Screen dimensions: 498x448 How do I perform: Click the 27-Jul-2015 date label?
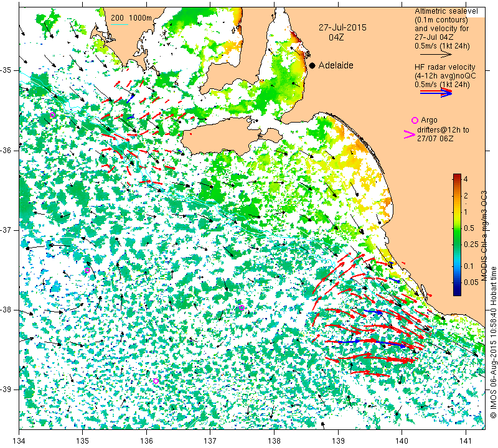[x=342, y=28]
